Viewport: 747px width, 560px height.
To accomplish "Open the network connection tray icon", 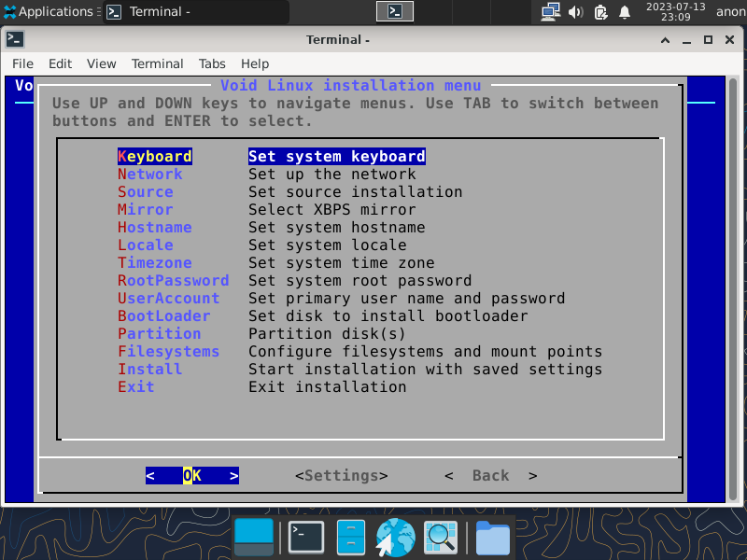I will click(x=550, y=12).
